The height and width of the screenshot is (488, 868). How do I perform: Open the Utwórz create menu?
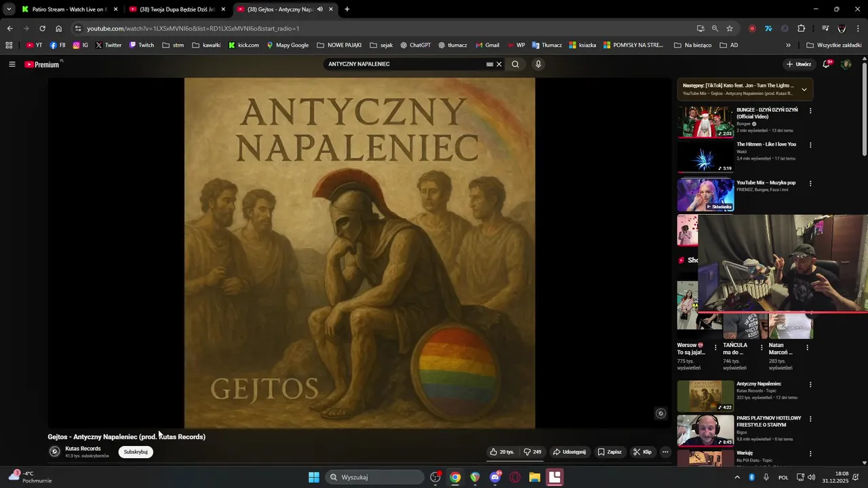[799, 64]
